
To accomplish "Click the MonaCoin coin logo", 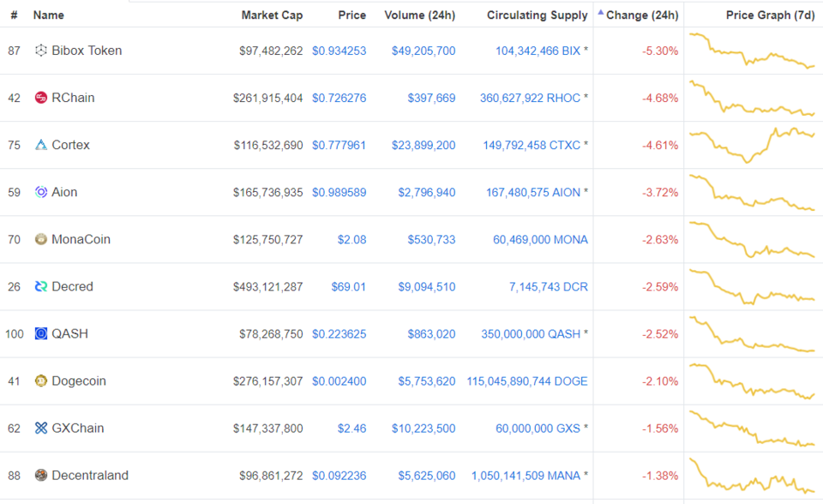I will (41, 239).
